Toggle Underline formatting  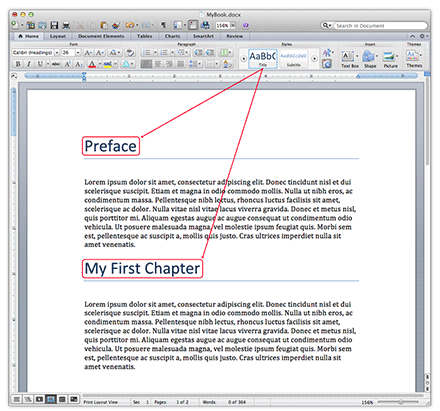(40, 64)
